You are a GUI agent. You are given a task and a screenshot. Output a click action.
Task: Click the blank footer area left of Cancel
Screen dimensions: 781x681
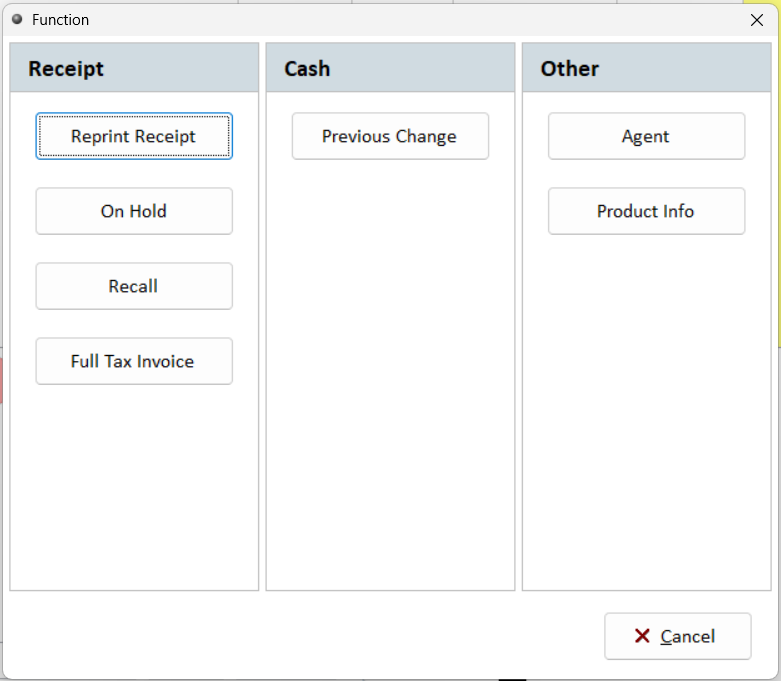(300, 636)
